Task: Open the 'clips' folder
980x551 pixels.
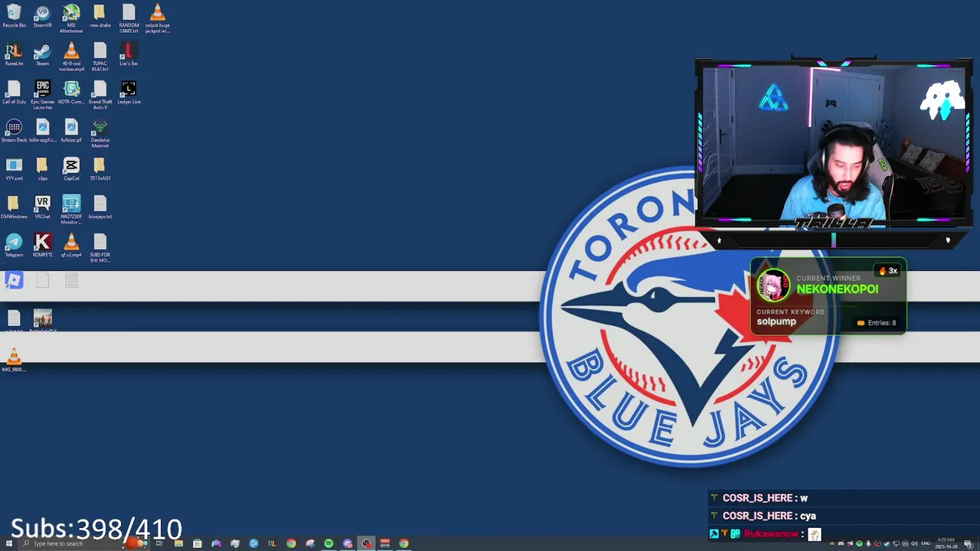Action: point(43,169)
